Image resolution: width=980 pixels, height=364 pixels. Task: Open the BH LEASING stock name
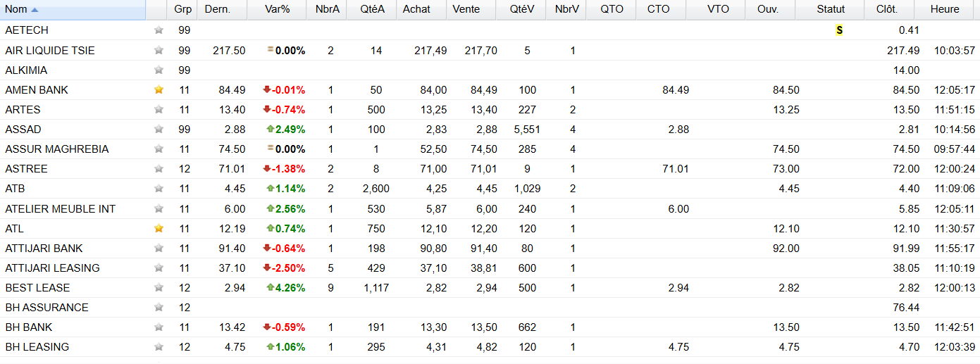coord(37,347)
